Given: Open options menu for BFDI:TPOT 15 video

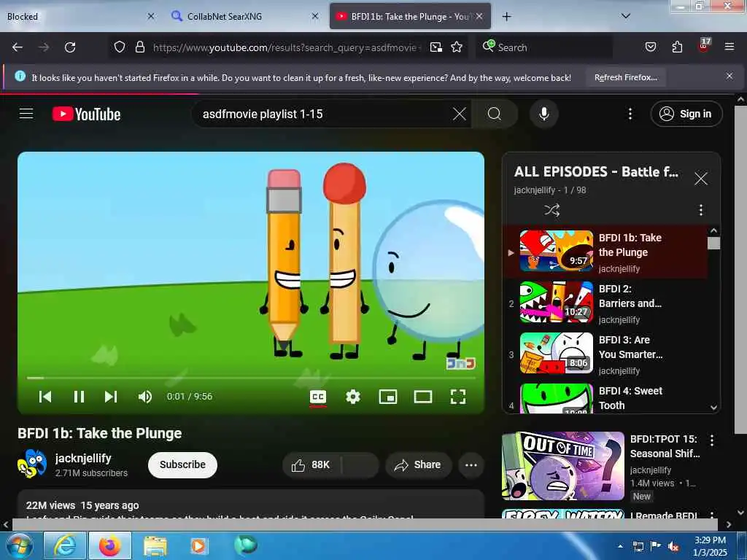Looking at the screenshot, I should (x=712, y=440).
